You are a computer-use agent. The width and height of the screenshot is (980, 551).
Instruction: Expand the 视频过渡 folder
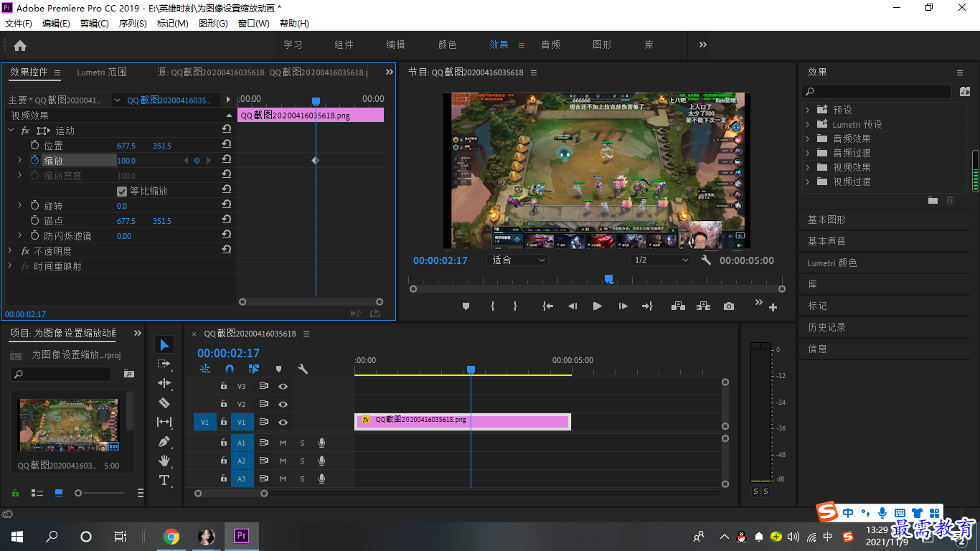coord(807,182)
